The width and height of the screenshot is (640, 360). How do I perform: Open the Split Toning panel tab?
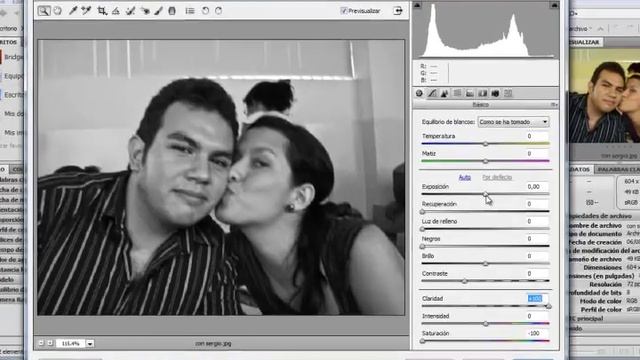470,93
